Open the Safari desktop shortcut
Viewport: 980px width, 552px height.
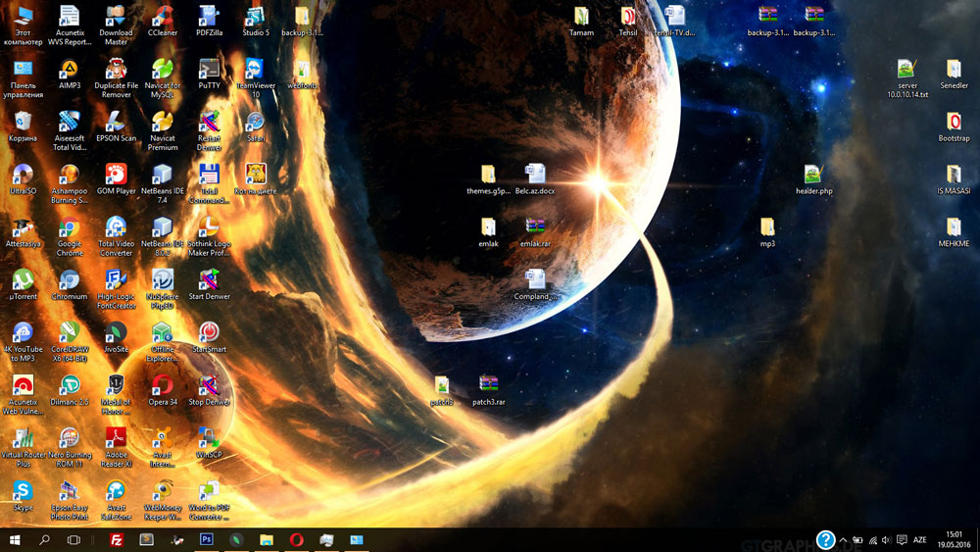click(x=256, y=126)
